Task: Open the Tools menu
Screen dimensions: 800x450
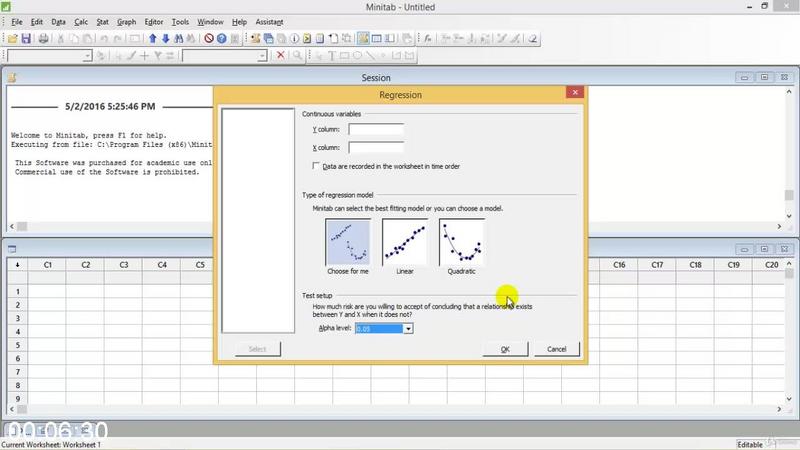Action: click(x=180, y=22)
